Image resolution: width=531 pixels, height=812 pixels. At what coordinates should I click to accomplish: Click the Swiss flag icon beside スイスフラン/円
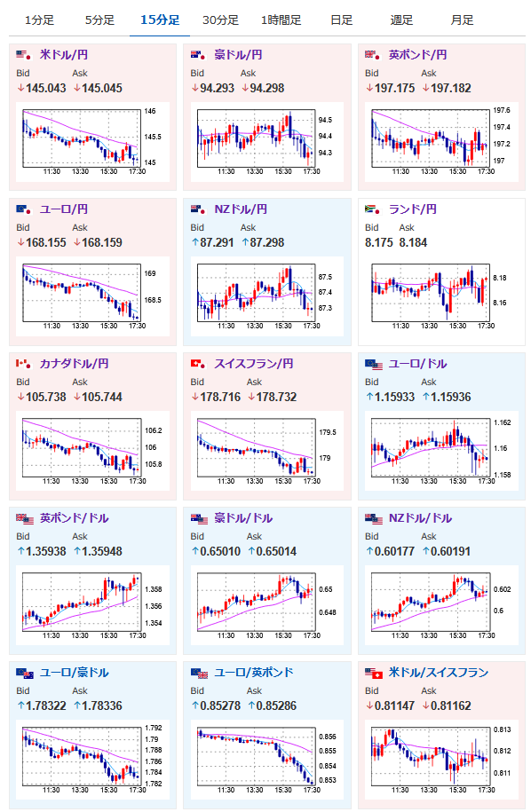tap(198, 364)
